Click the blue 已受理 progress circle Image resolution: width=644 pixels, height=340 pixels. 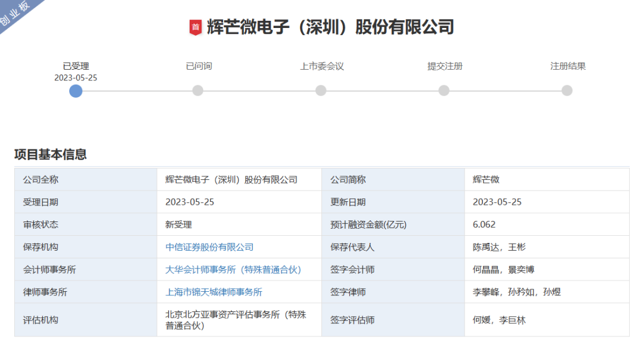coord(76,91)
